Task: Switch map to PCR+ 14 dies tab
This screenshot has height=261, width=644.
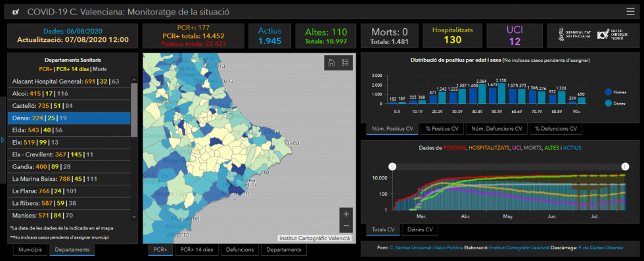Action: (x=196, y=249)
